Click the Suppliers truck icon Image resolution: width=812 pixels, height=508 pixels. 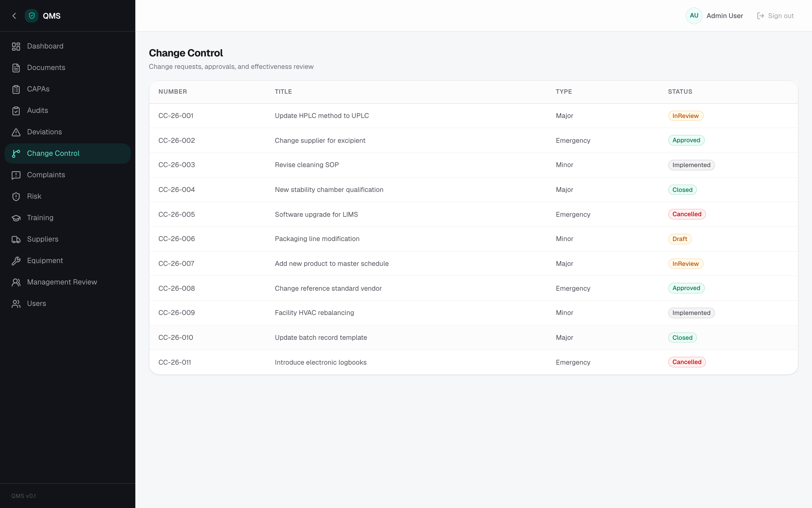(x=16, y=240)
